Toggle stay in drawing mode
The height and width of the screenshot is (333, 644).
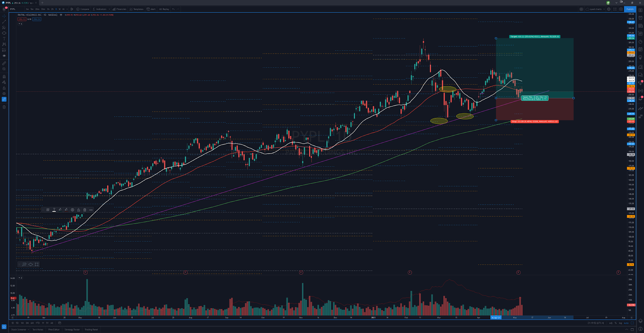(x=4, y=82)
